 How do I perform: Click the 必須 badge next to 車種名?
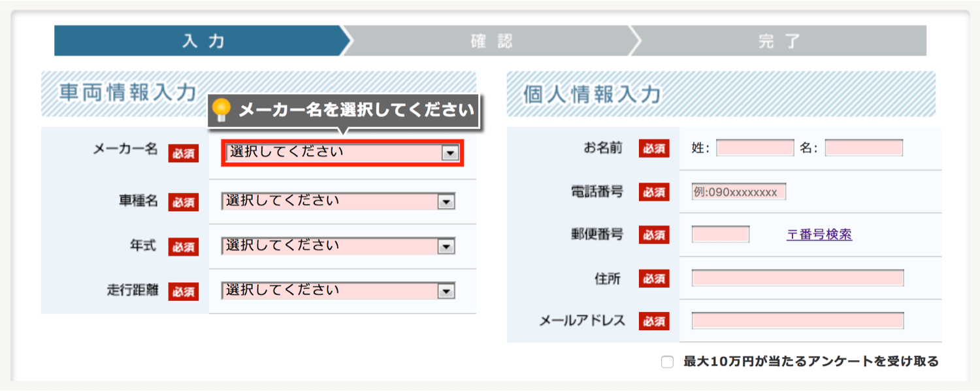click(x=183, y=202)
